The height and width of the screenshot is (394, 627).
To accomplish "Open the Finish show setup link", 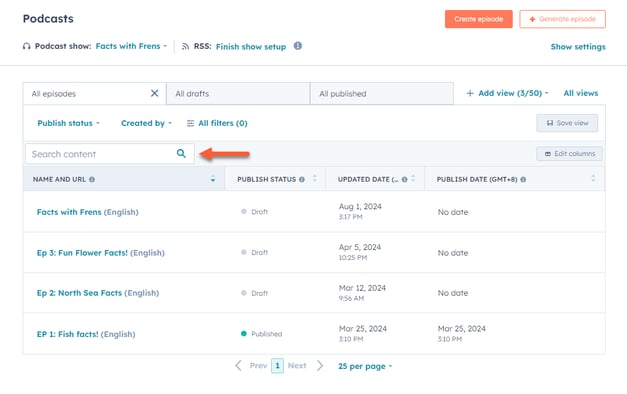I will pyautogui.click(x=251, y=46).
